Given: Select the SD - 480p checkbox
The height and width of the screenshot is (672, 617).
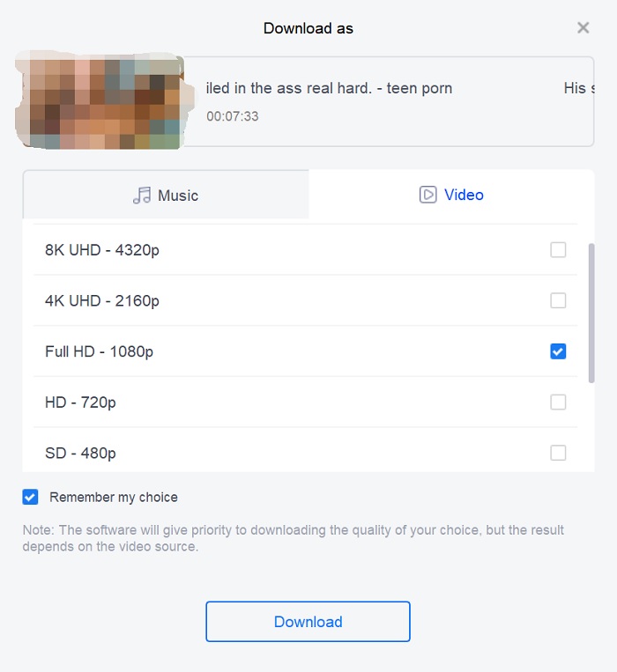Looking at the screenshot, I should click(558, 453).
